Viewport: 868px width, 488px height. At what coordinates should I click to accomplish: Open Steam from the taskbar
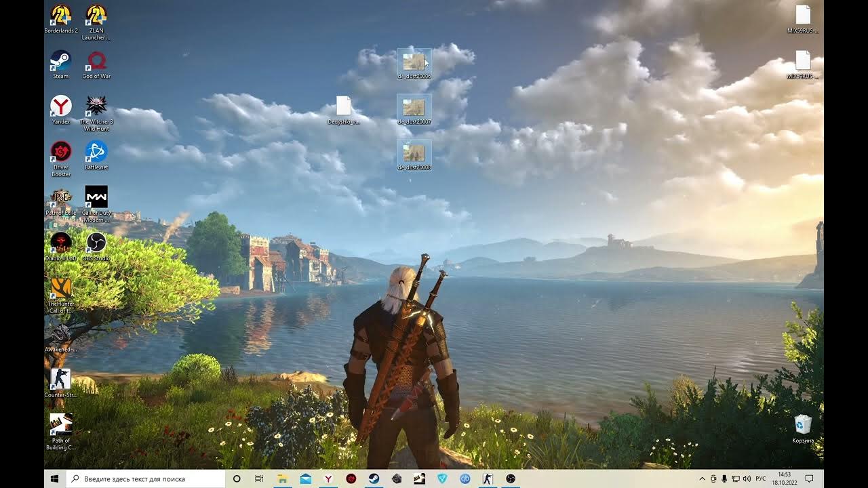coord(374,479)
